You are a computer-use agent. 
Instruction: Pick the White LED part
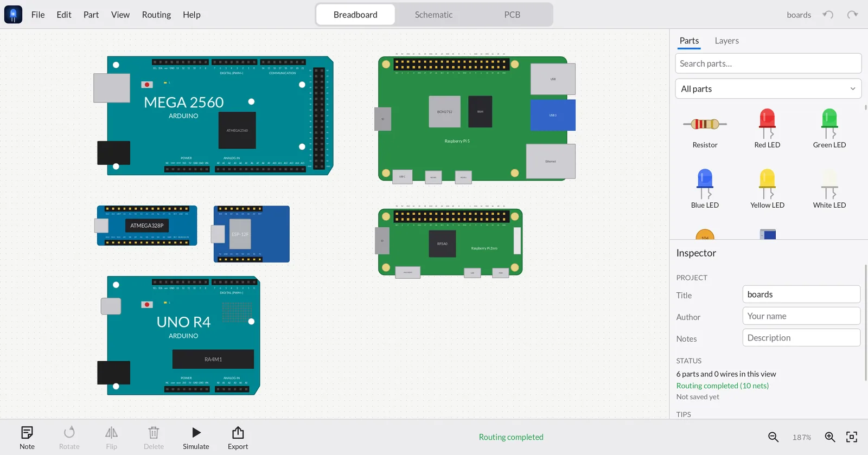[x=829, y=189]
